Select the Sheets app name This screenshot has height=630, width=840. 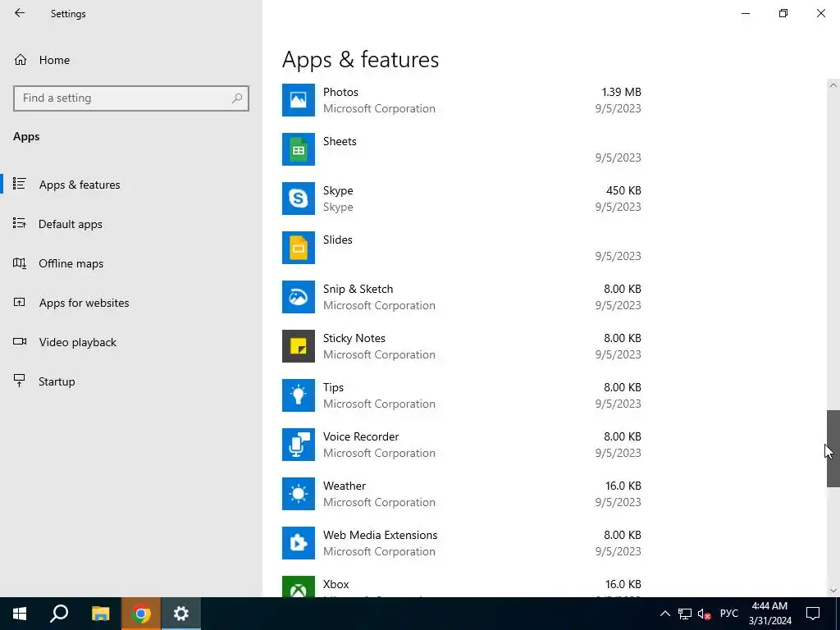340,141
